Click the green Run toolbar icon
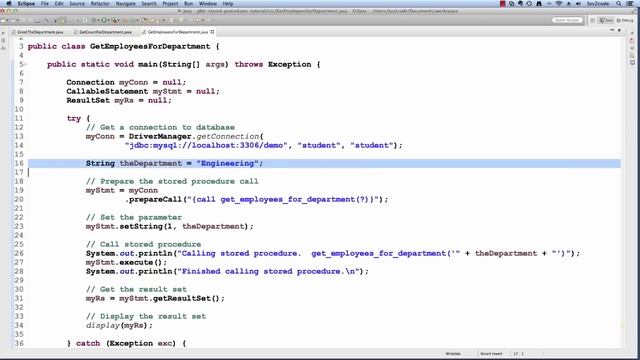 (x=104, y=20)
